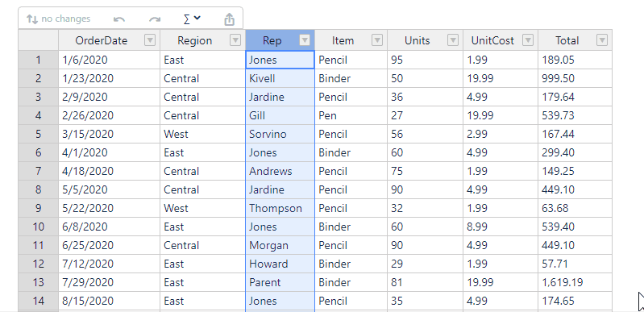Select the cell with date 6/25/2020
644x312 pixels.
(x=110, y=245)
